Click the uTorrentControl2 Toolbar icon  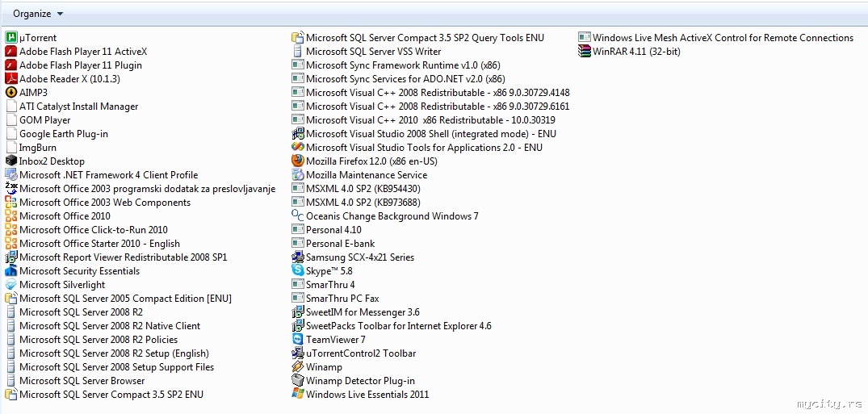tap(298, 353)
